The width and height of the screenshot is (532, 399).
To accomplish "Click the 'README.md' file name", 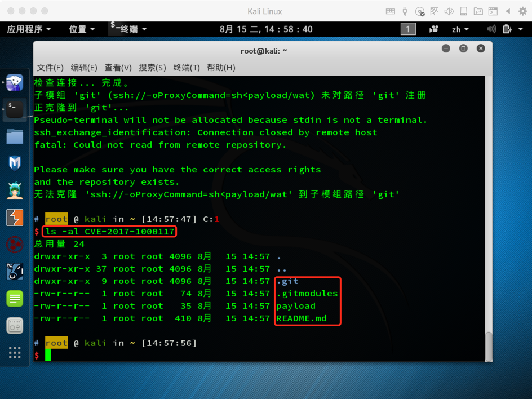I will tap(302, 318).
